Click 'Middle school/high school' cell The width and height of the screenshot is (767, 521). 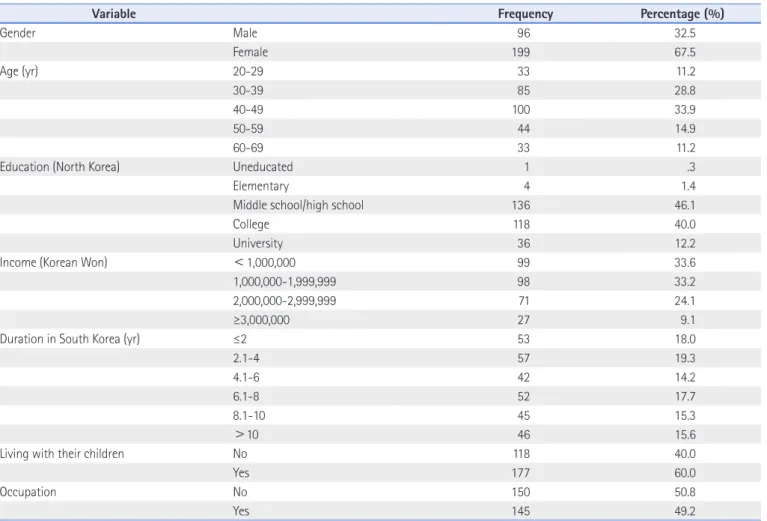tap(298, 205)
